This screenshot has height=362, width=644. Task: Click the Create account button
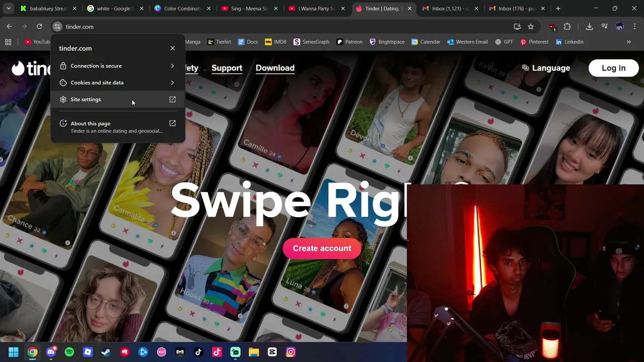tap(322, 248)
